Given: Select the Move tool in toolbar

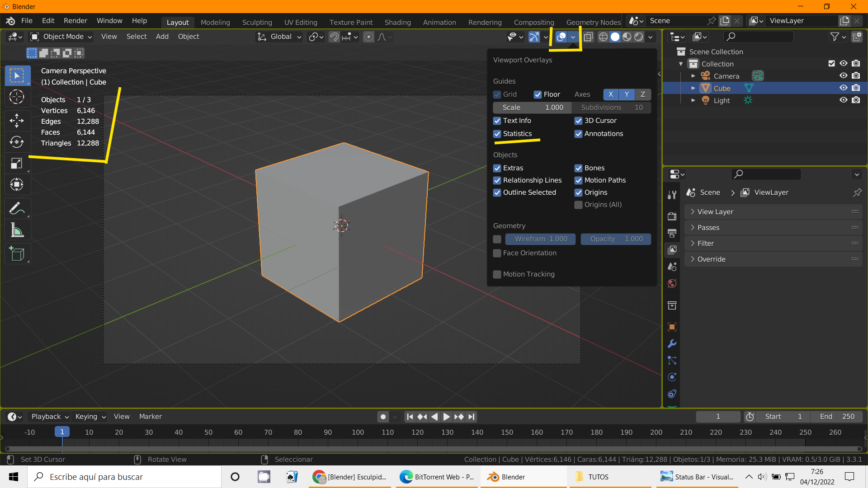Looking at the screenshot, I should (17, 120).
